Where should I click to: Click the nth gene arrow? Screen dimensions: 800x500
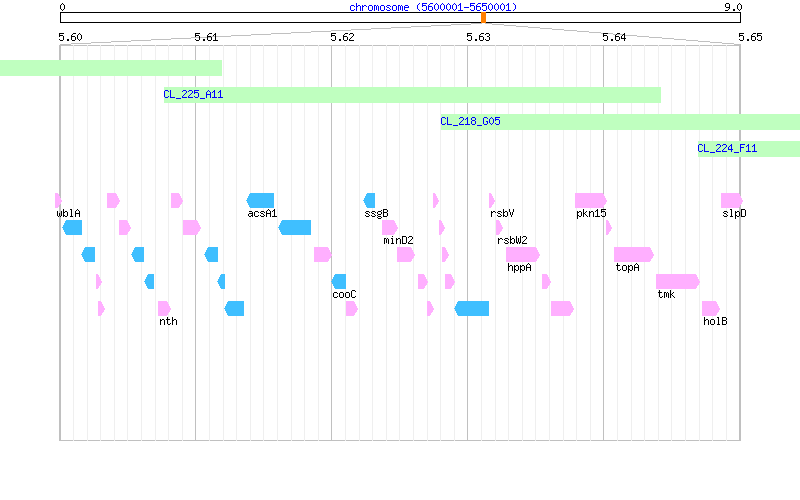164,308
